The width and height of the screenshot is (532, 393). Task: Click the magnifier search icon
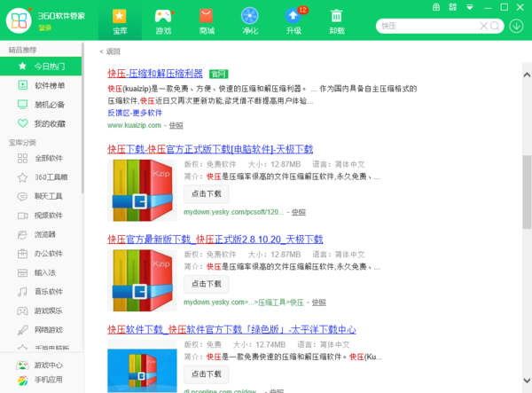[x=495, y=26]
